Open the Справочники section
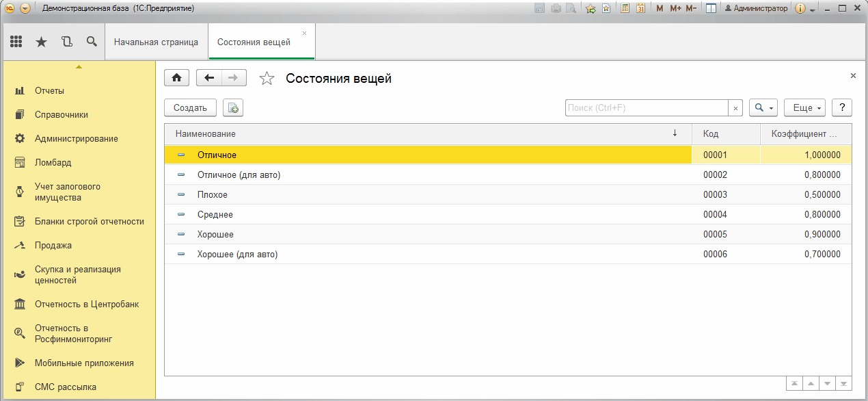The height and width of the screenshot is (401, 868). click(x=79, y=114)
